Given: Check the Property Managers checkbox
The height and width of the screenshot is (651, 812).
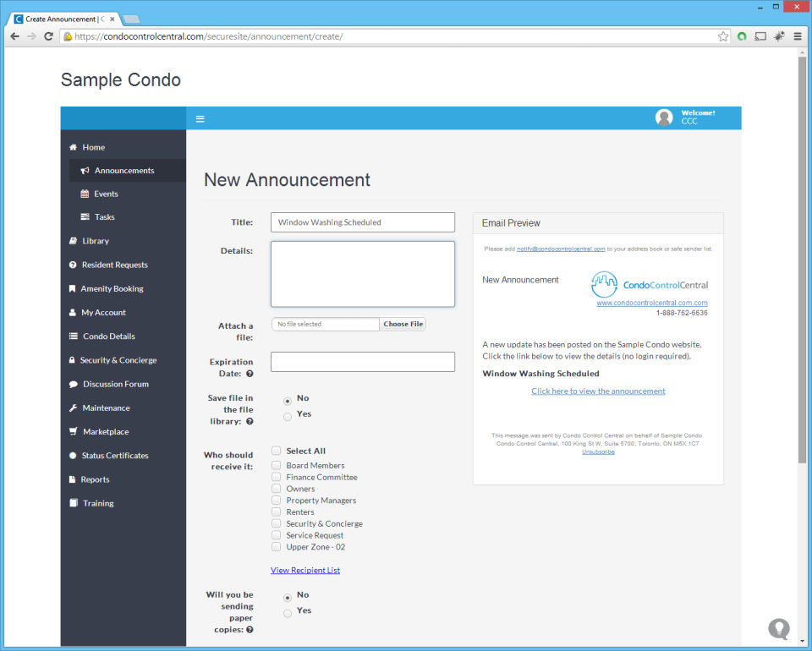Looking at the screenshot, I should pos(276,500).
